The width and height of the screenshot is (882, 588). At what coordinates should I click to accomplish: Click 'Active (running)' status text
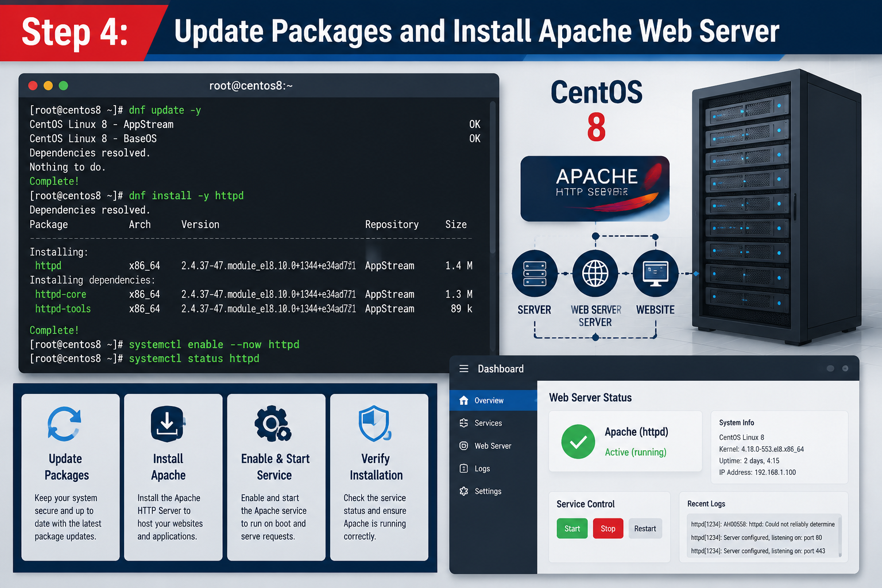636,452
